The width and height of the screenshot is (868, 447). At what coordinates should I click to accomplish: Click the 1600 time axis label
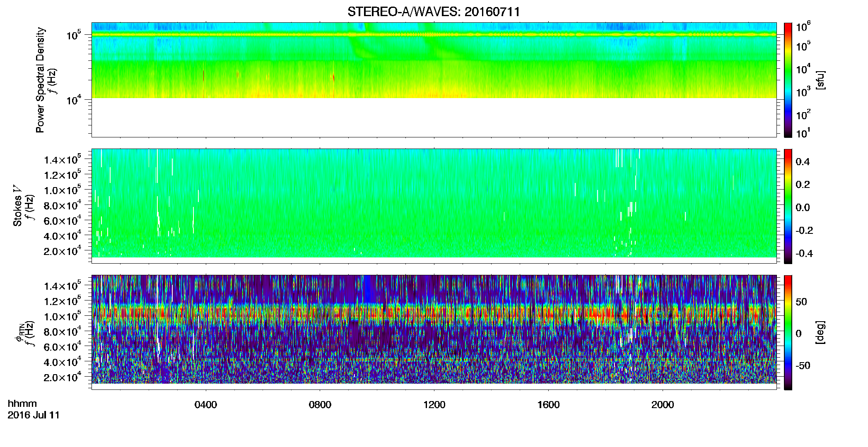click(x=548, y=405)
